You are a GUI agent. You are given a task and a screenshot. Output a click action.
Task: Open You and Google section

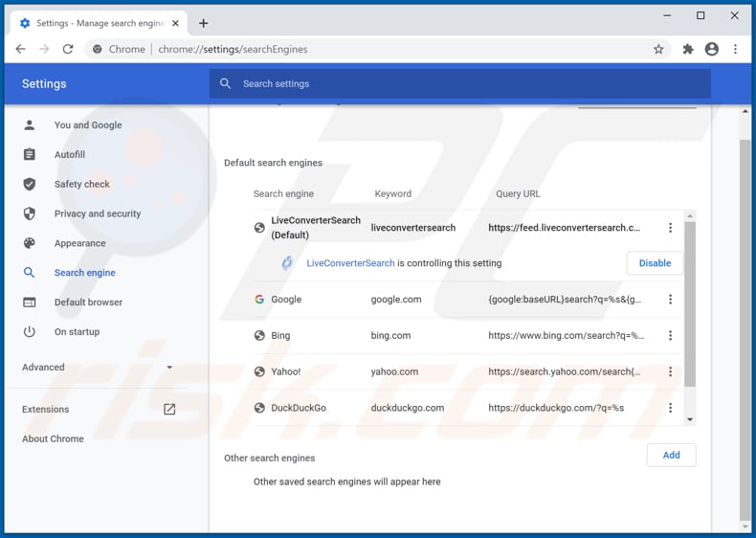click(x=88, y=125)
